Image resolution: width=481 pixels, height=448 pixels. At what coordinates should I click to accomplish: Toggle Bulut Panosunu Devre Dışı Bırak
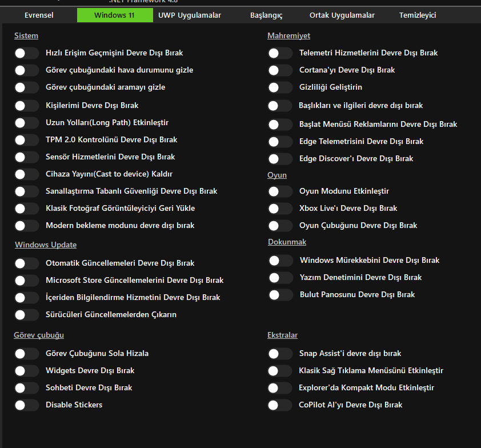click(x=280, y=295)
